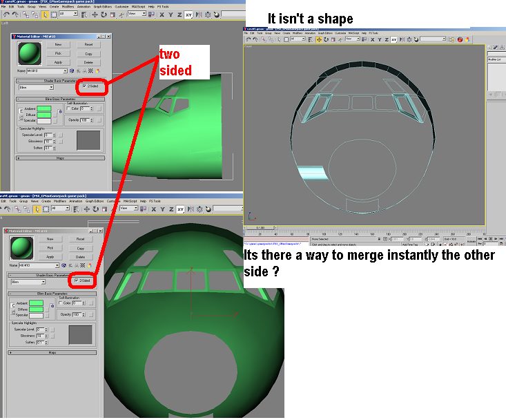Click Copy button in bottom Material Editor
Image resolution: width=506 pixels, height=420 pixels.
click(81, 248)
